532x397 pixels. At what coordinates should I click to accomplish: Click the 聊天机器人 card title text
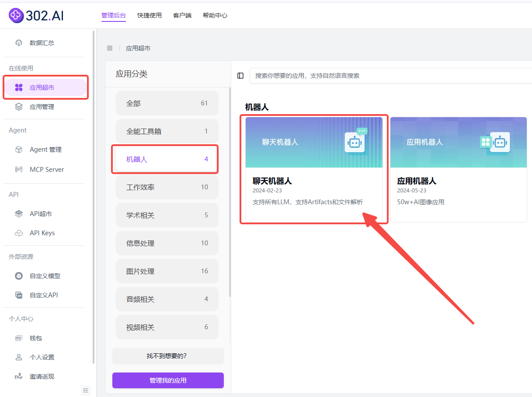(x=272, y=181)
